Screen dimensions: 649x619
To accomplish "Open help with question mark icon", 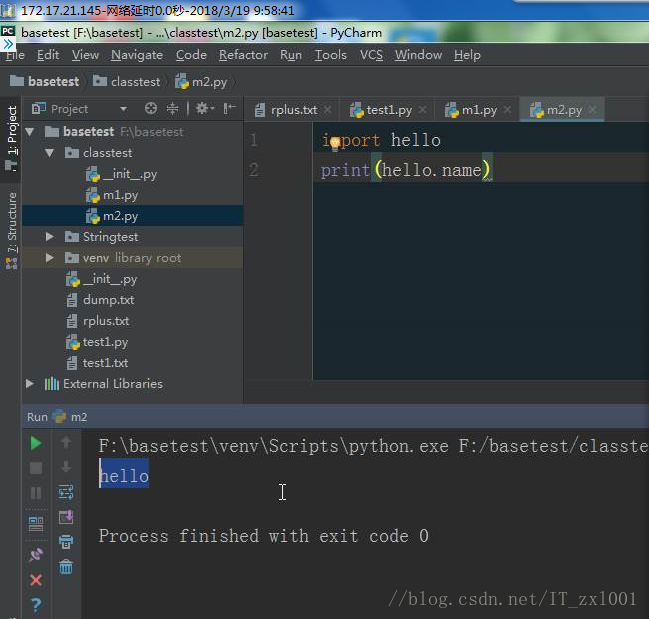I will [x=36, y=605].
